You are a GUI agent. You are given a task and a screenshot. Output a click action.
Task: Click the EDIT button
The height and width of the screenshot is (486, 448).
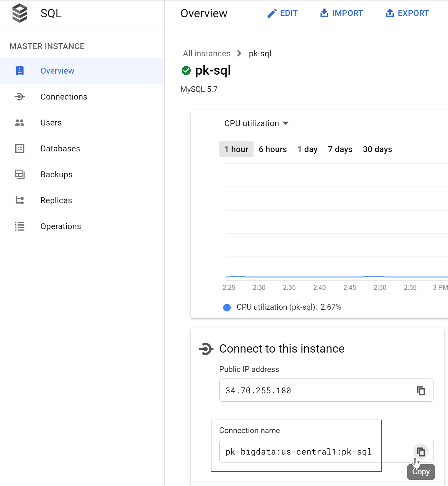pos(283,13)
